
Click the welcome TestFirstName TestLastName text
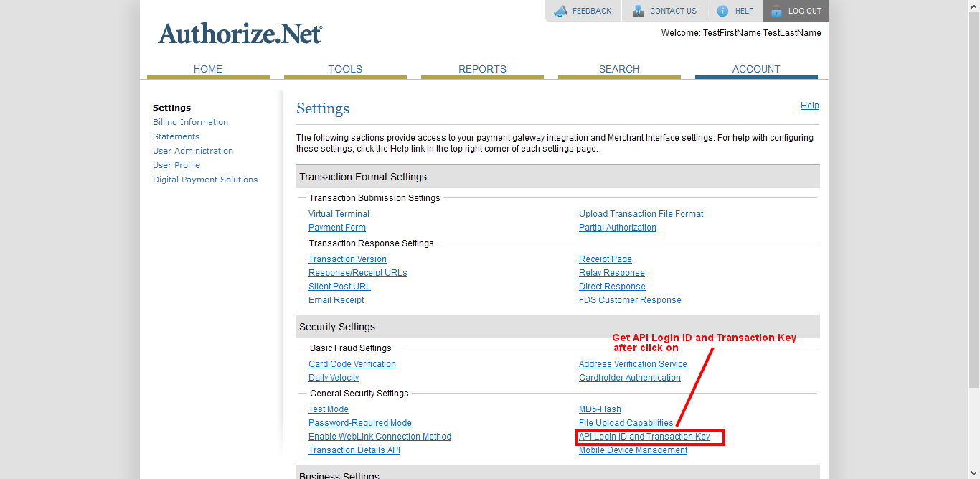click(741, 33)
